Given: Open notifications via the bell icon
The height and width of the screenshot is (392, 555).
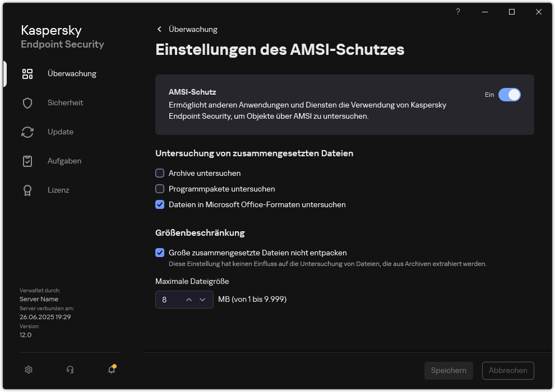Looking at the screenshot, I should point(111,370).
